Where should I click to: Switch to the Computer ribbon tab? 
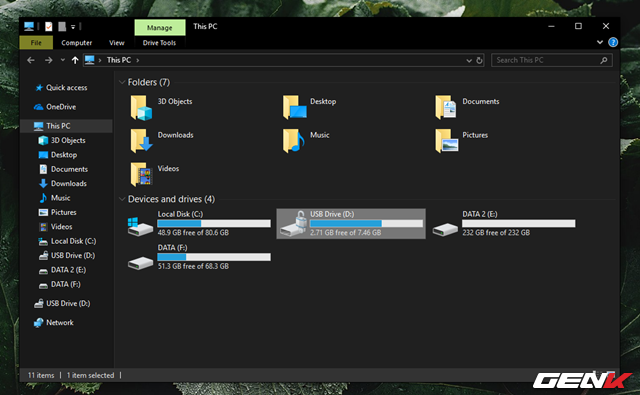pos(76,42)
